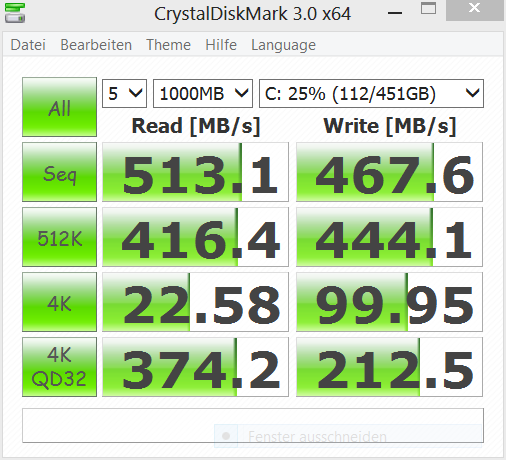Open the Theme menu

click(168, 45)
